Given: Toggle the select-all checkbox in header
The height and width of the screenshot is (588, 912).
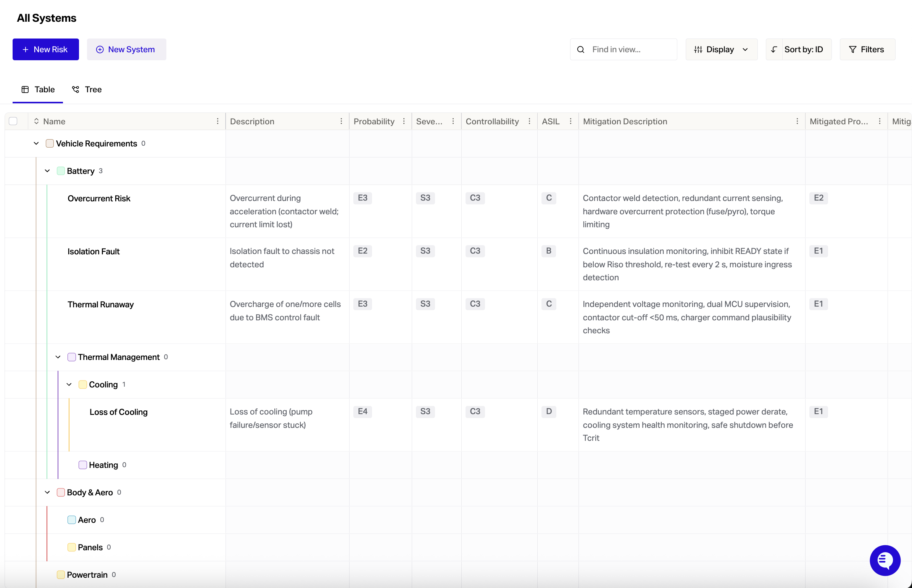Looking at the screenshot, I should click(x=13, y=121).
